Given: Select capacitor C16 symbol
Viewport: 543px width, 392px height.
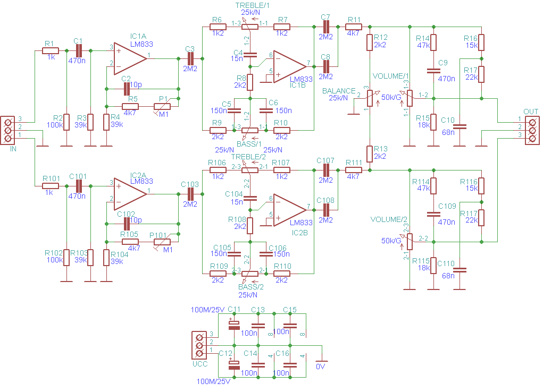Looking at the screenshot, I should click(290, 365).
